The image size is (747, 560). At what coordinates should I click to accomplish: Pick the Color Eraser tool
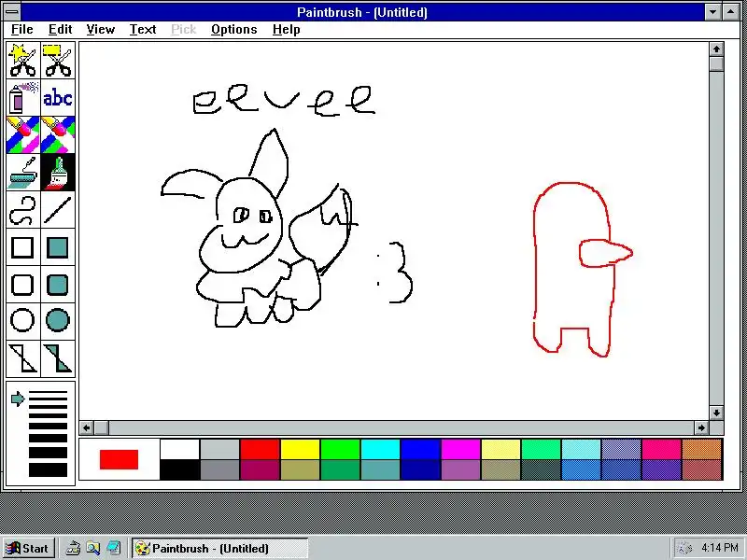pyautogui.click(x=22, y=134)
